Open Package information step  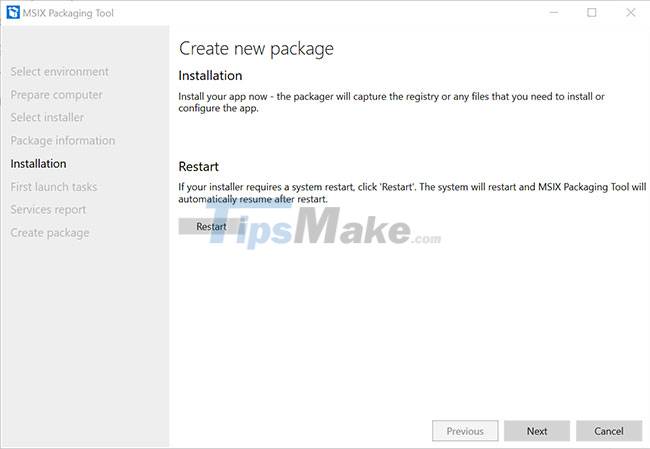tap(63, 141)
